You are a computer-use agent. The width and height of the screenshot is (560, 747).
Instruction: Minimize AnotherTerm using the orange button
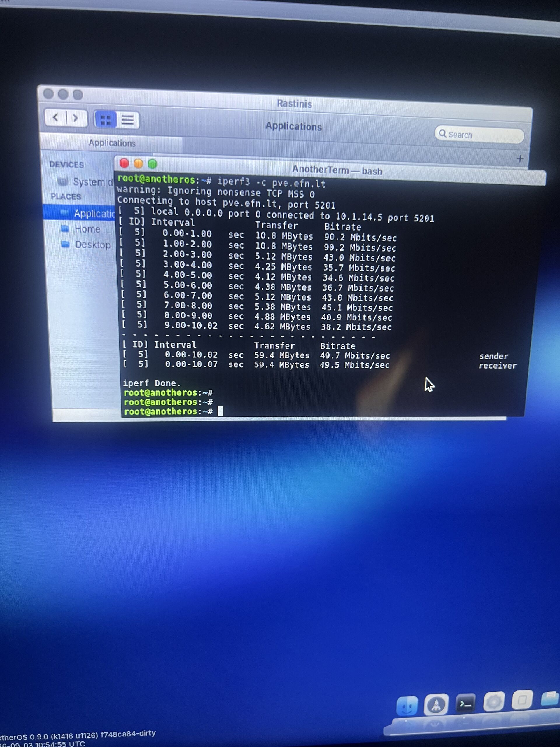(x=139, y=164)
